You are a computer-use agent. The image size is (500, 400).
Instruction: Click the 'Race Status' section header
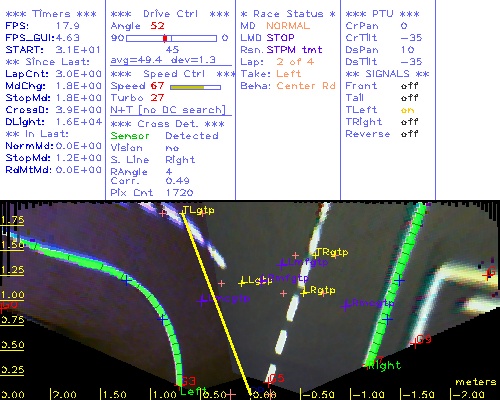tap(288, 14)
